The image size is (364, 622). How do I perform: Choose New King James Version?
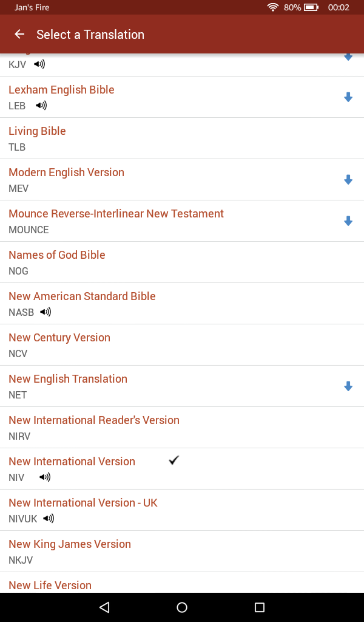click(x=70, y=544)
